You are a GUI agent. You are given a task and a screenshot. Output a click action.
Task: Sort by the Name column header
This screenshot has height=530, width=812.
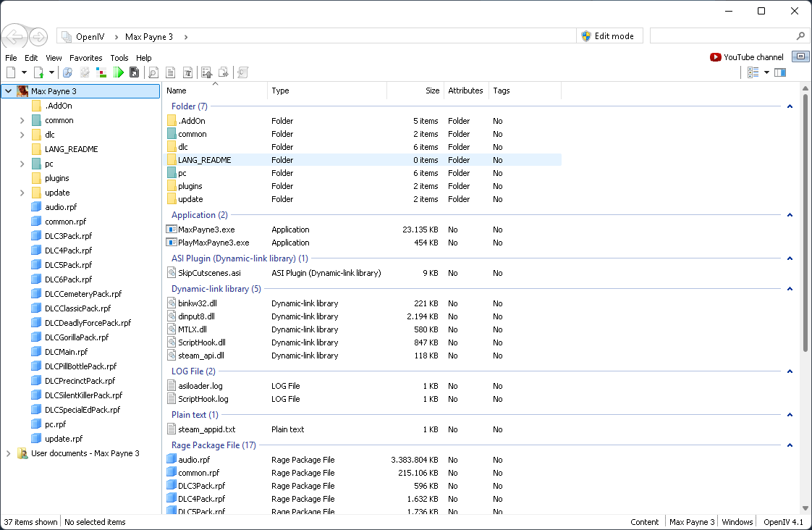pos(215,91)
